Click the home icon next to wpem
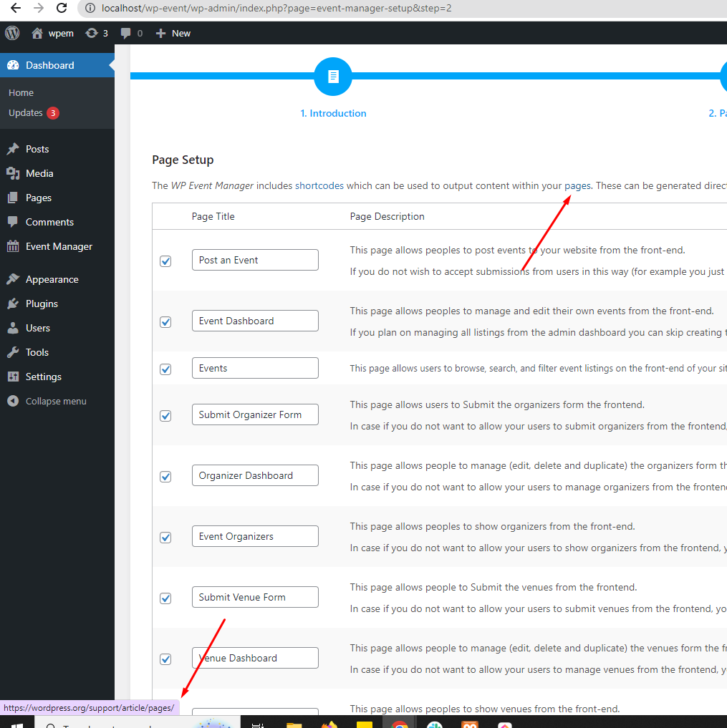 (x=37, y=33)
